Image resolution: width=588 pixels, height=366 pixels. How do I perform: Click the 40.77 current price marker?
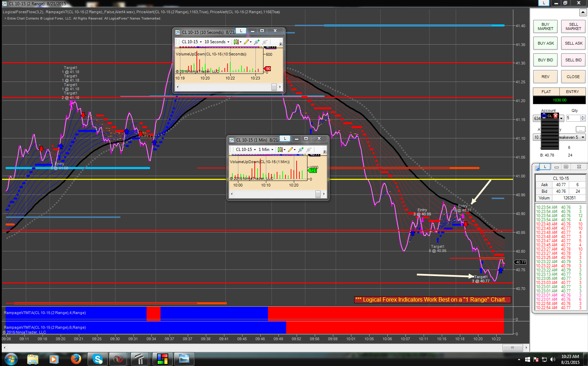521,262
